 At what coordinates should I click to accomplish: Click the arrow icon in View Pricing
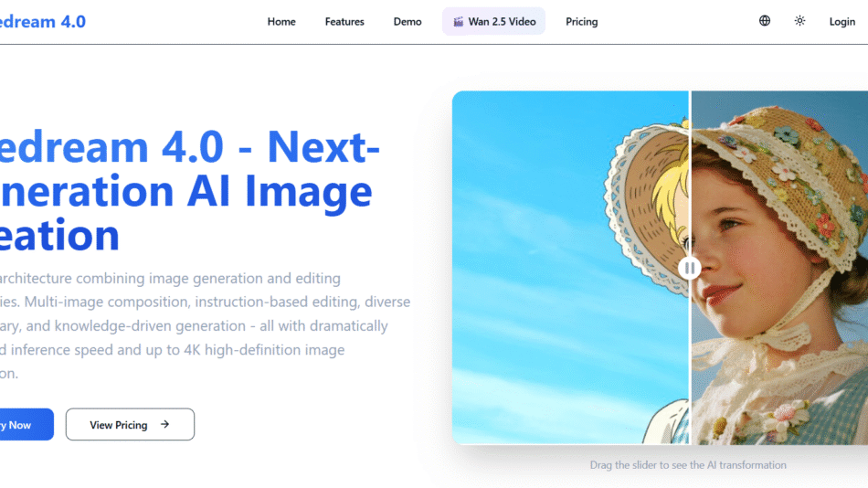tap(164, 424)
